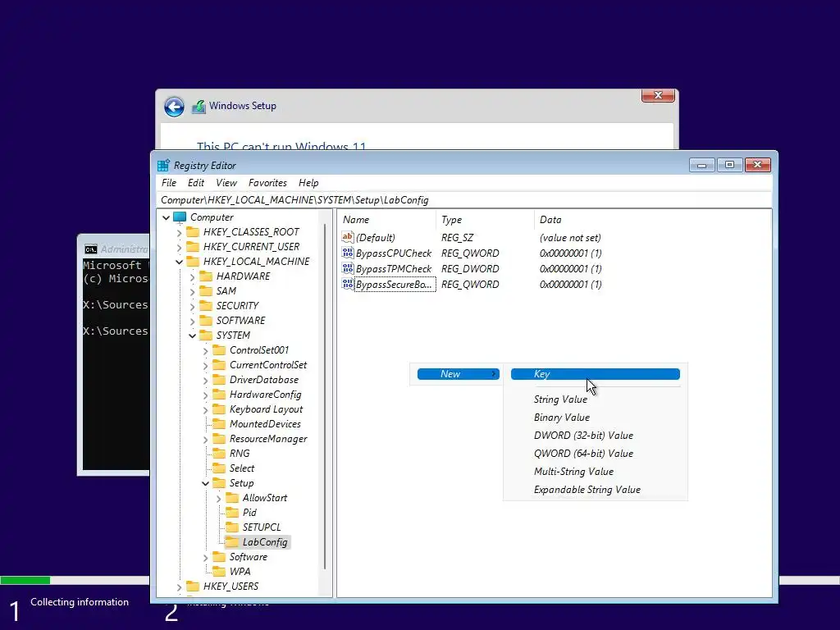This screenshot has height=630, width=840.
Task: Click the BypassTPMCheck value icon
Action: (x=348, y=268)
